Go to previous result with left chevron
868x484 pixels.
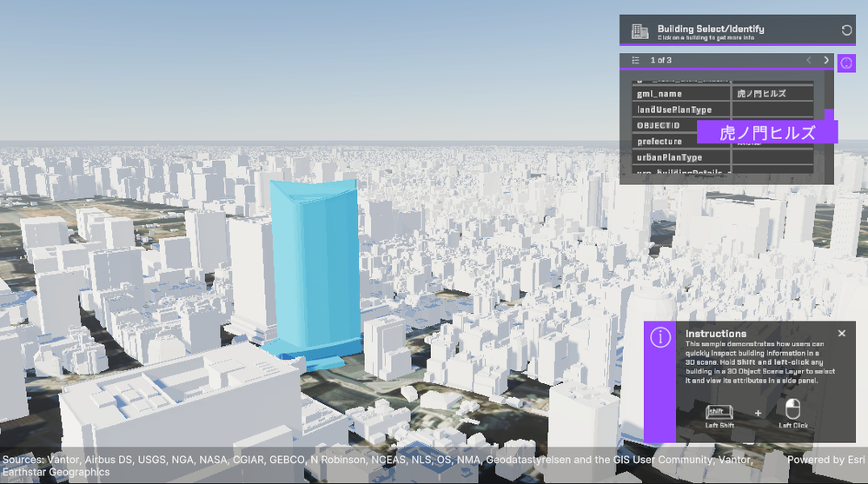coord(809,60)
